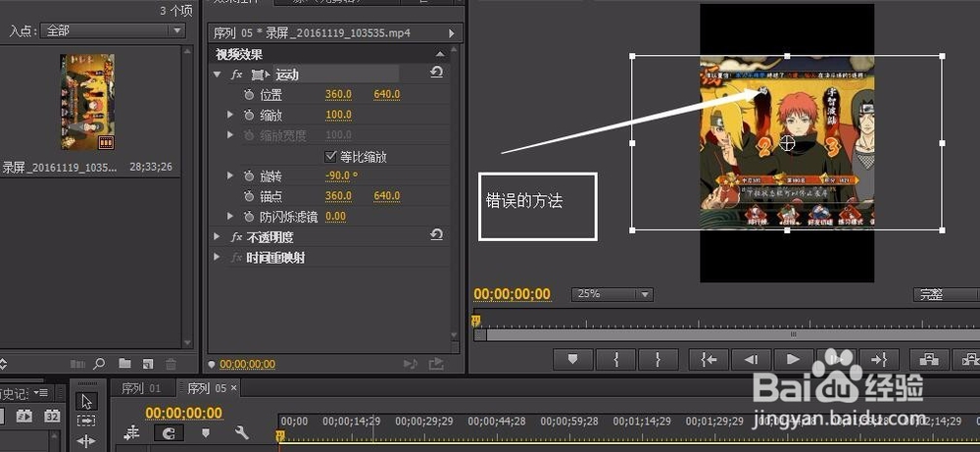Click the automate-to-sequence icon in project panel
This screenshot has width=980, height=452.
pos(77,363)
